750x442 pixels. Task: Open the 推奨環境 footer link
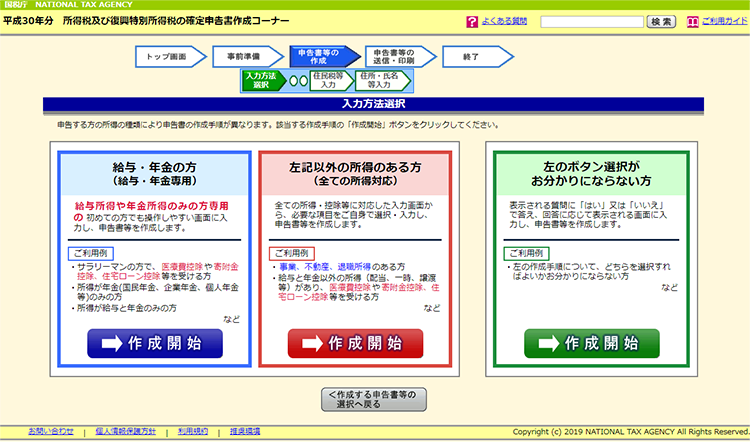(245, 431)
